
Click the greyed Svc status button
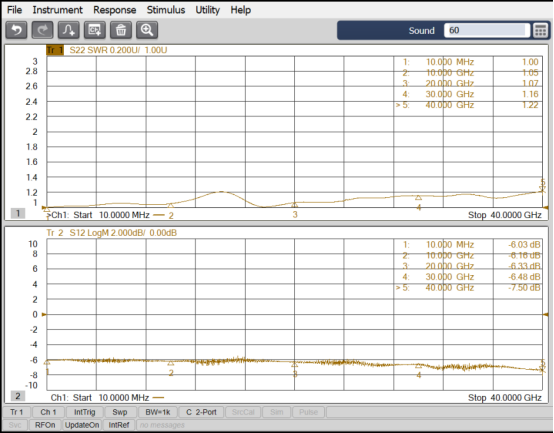coord(15,425)
